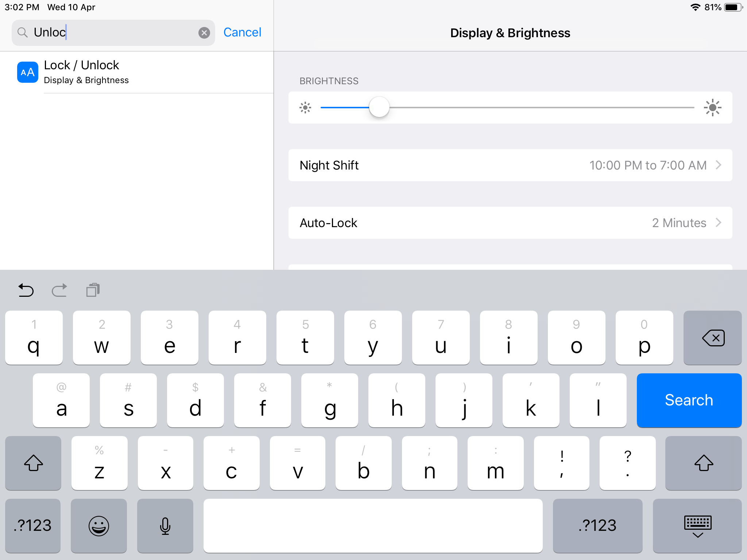Tap the redo arrow icon above keyboard
Screen dimensions: 747x560
pyautogui.click(x=59, y=290)
